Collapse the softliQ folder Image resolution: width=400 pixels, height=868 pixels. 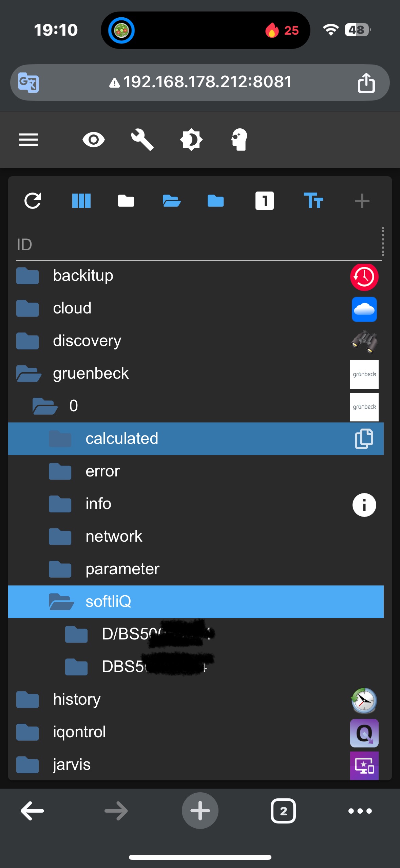(x=61, y=601)
